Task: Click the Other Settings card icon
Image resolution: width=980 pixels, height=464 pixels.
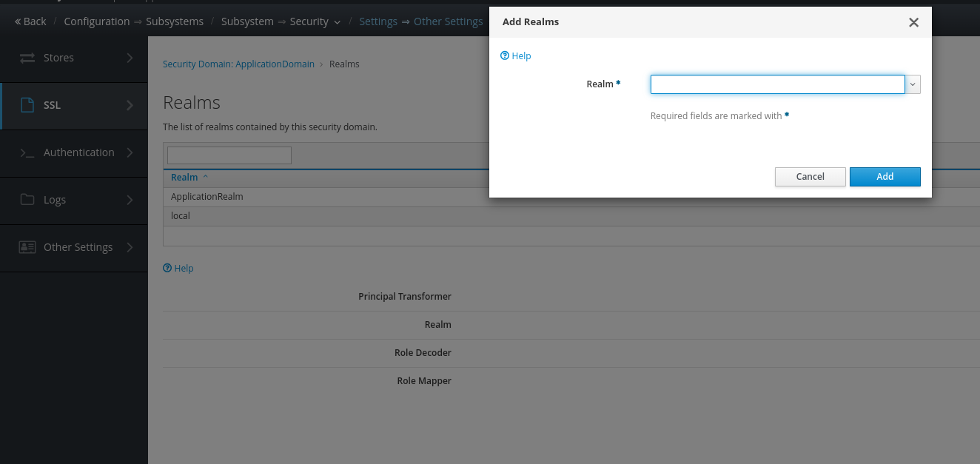Action: [27, 247]
